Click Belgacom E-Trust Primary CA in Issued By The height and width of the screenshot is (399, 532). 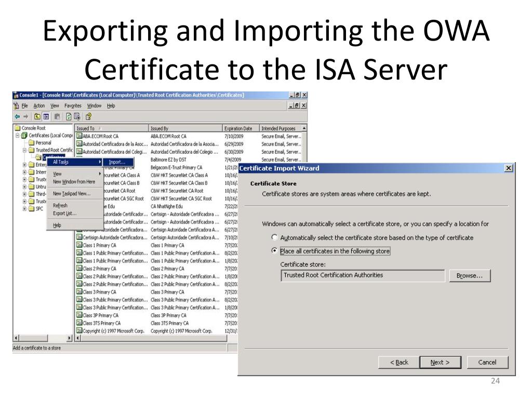tap(177, 167)
